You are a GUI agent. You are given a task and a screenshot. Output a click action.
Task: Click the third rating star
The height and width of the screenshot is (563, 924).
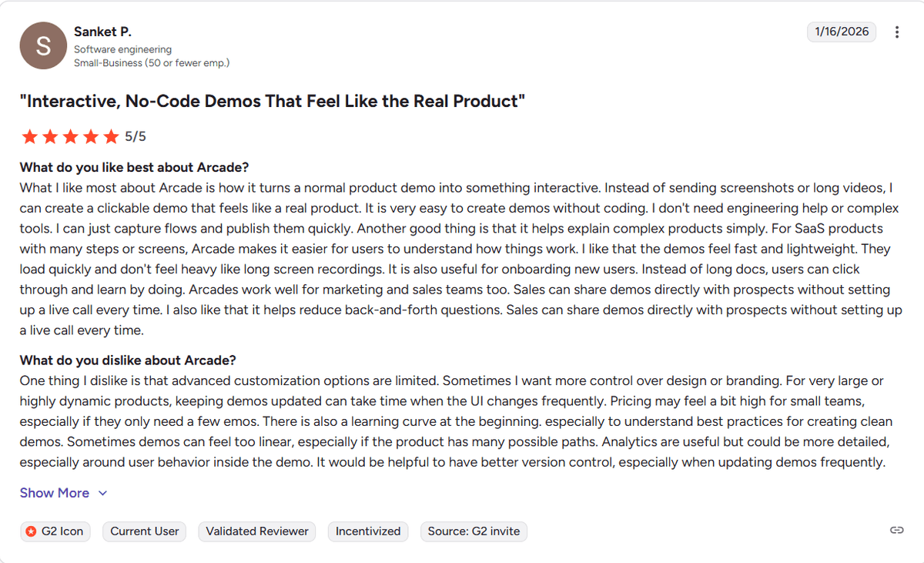coord(71,137)
